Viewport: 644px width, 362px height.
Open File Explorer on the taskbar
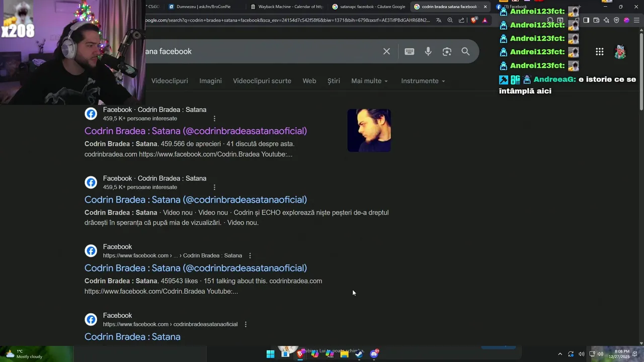344,354
